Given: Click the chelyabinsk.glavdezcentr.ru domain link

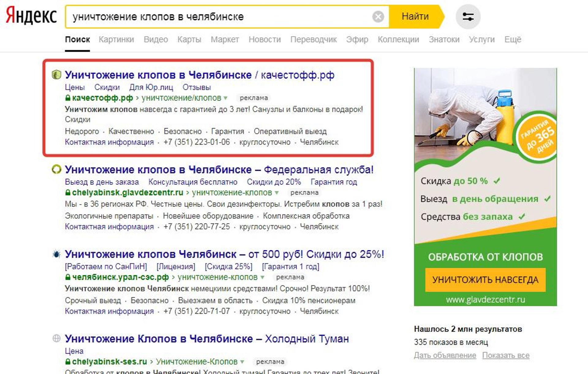Looking at the screenshot, I should [x=128, y=193].
